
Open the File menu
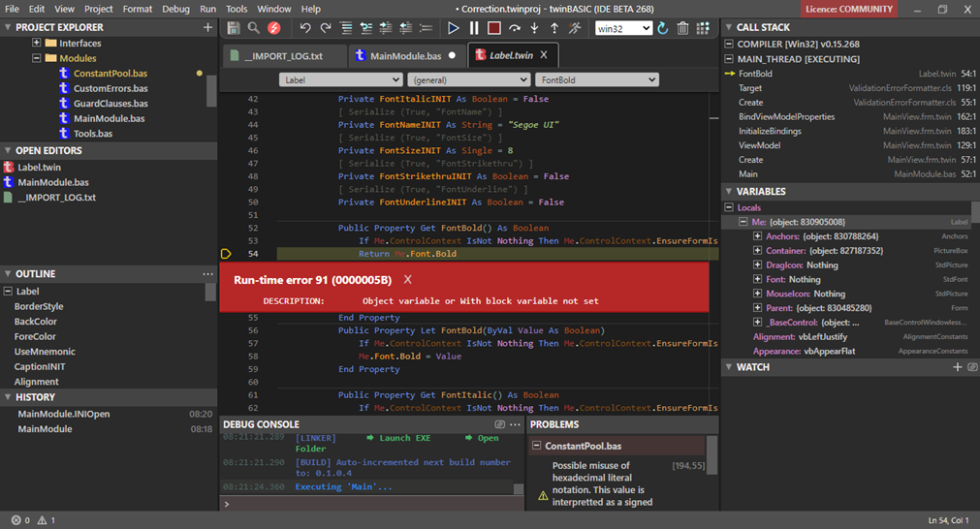point(12,9)
